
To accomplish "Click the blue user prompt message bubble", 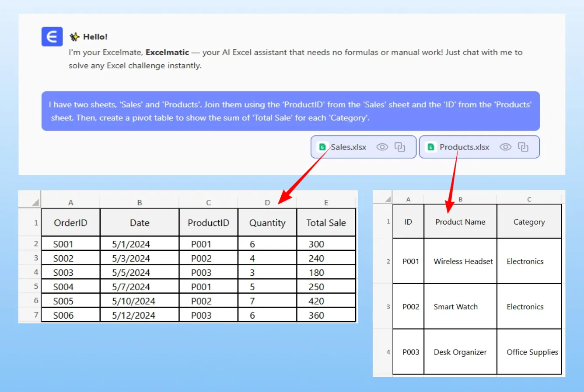I will click(290, 111).
